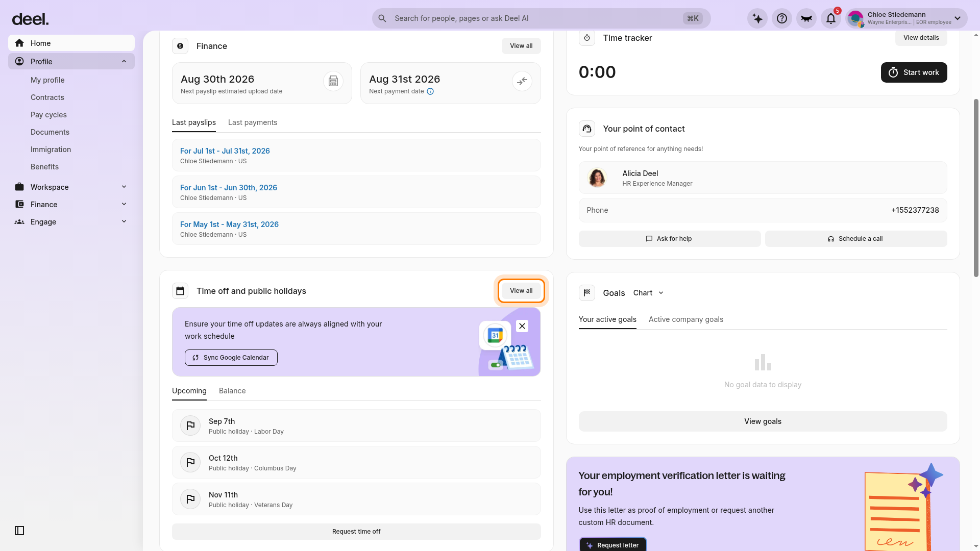
Task: Click the Sep 7th Labor Day row
Action: pos(356,425)
